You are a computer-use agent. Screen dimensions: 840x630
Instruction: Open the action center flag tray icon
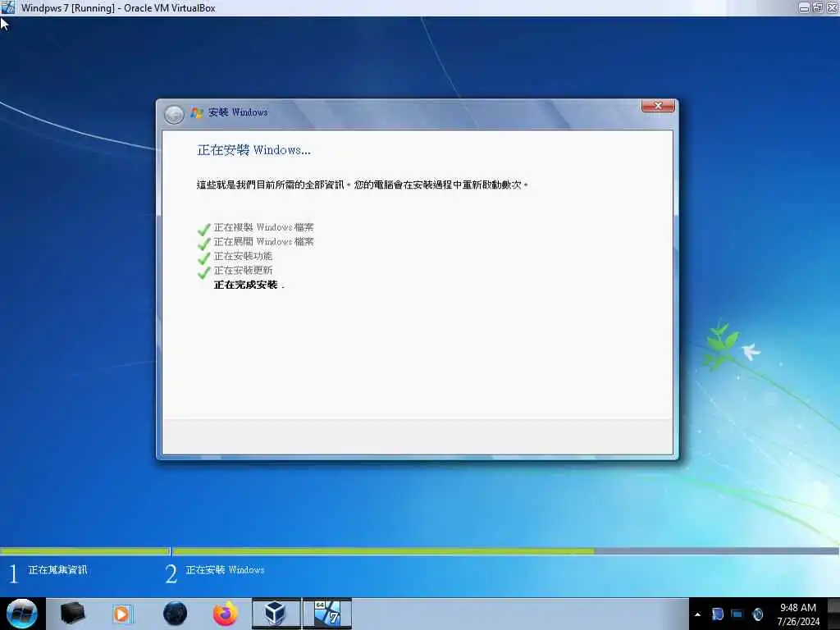(x=717, y=614)
